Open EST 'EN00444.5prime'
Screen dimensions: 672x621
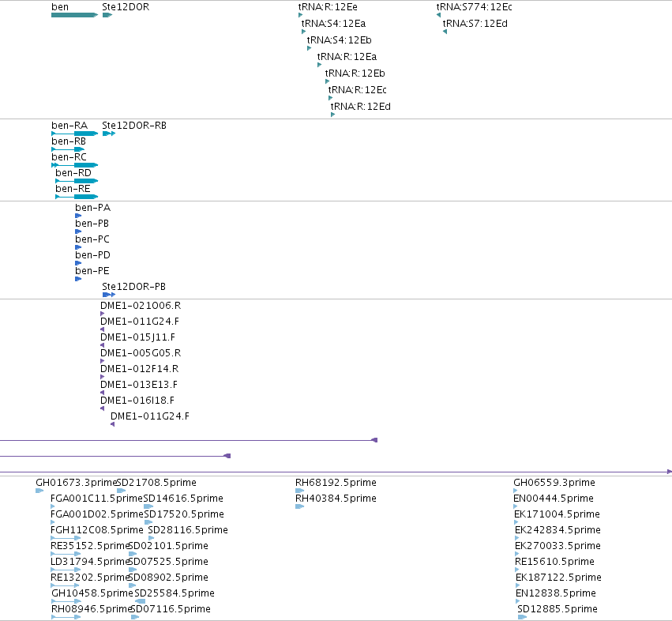(x=554, y=499)
